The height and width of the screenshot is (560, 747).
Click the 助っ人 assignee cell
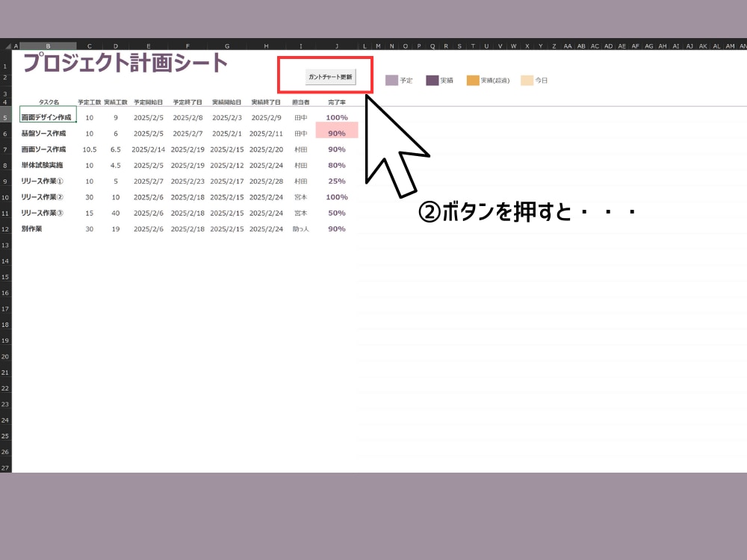(300, 229)
